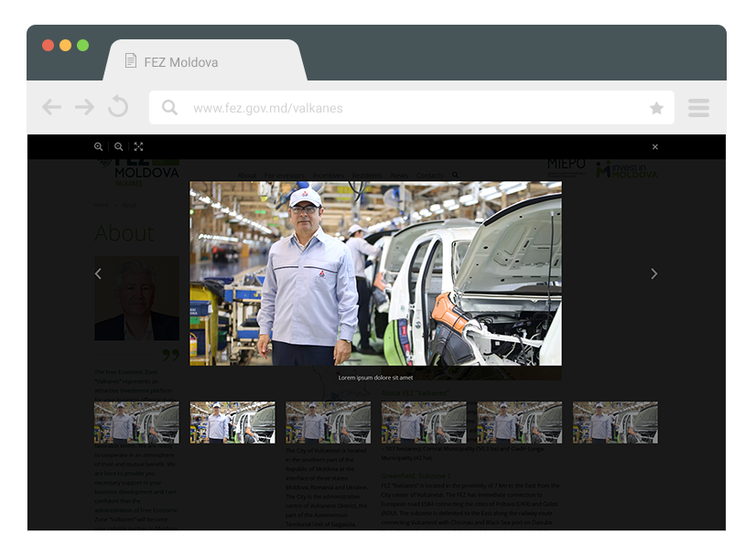Image resolution: width=756 pixels, height=557 pixels.
Task: Open the News menu item
Action: [399, 176]
